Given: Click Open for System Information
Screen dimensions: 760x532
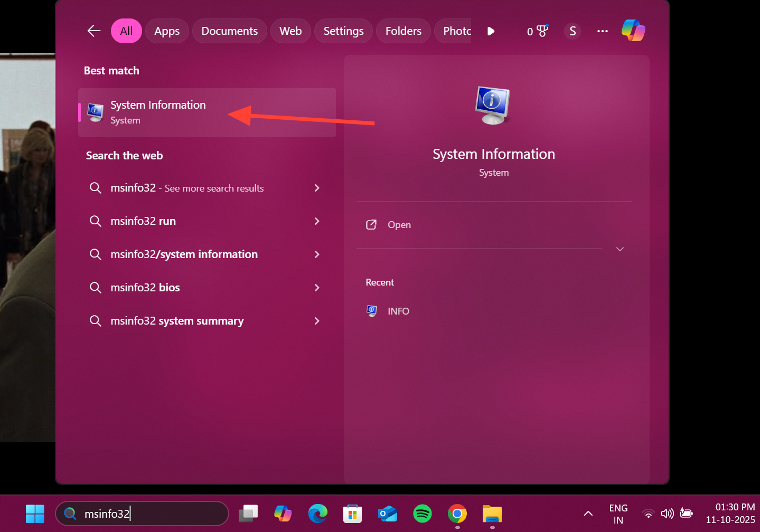Looking at the screenshot, I should (399, 225).
